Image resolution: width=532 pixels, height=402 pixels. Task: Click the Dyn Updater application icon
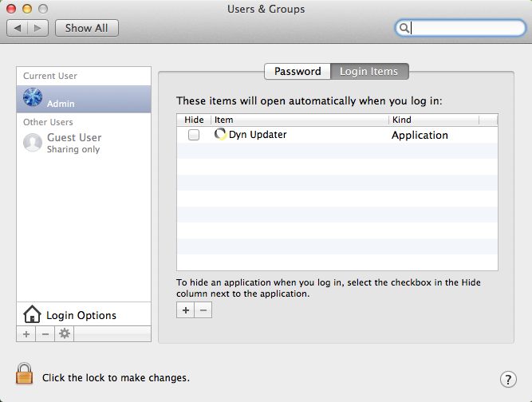coord(221,135)
